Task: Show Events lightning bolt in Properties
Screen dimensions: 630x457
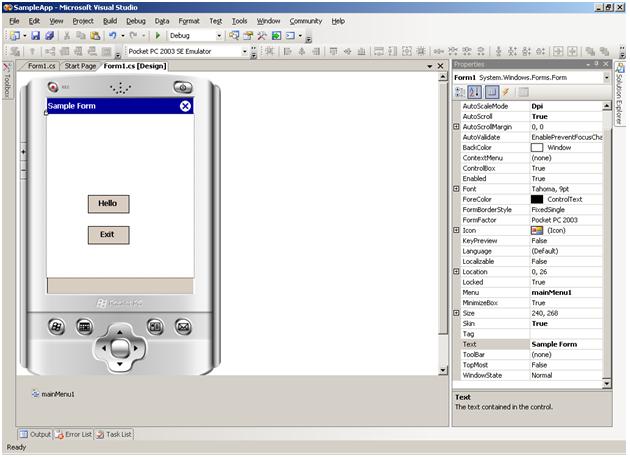Action: (506, 92)
